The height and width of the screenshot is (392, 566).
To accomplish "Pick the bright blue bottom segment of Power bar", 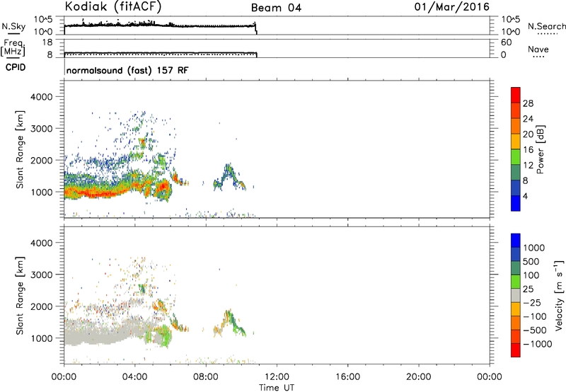I will (516, 203).
